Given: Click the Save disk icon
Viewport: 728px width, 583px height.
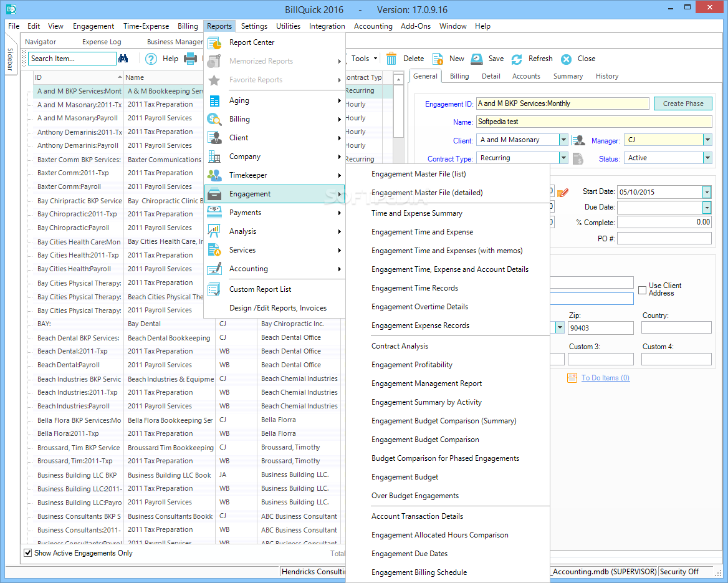Looking at the screenshot, I should point(477,59).
